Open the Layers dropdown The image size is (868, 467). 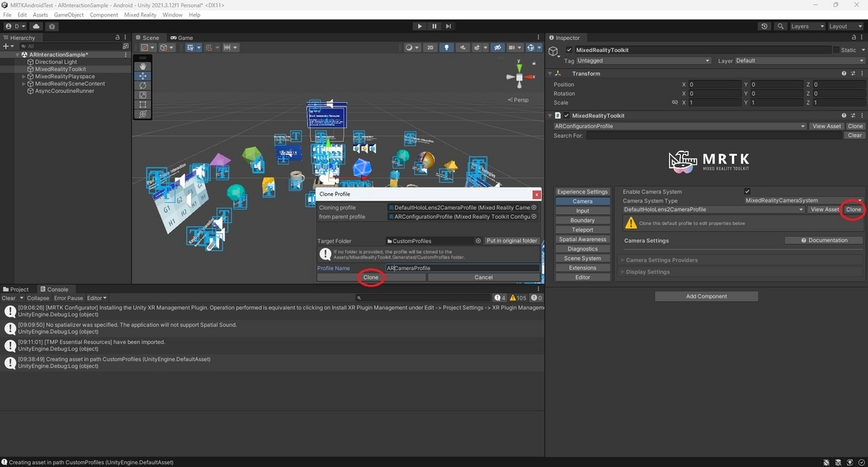[x=807, y=26]
